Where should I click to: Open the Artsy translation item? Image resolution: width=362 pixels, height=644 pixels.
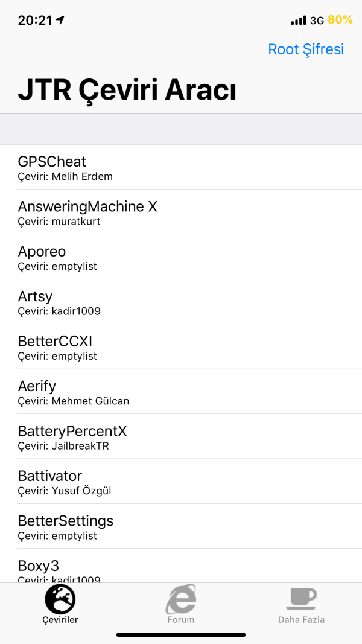[181, 302]
